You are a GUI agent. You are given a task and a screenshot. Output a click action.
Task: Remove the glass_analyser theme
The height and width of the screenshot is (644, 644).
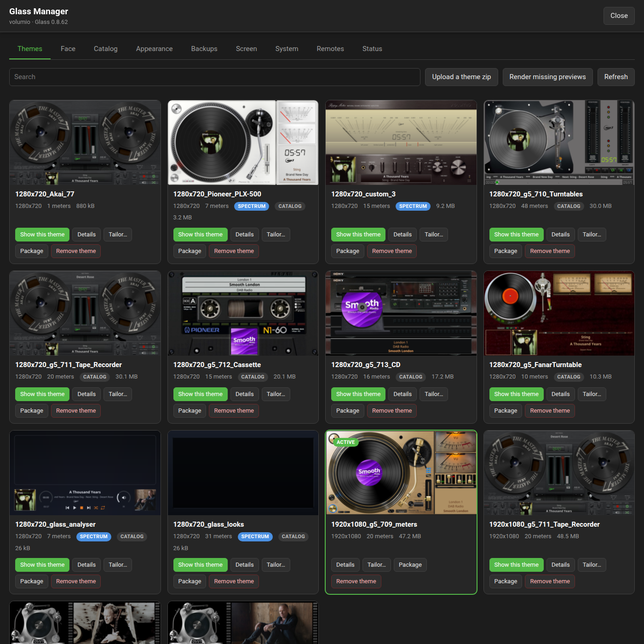click(76, 581)
